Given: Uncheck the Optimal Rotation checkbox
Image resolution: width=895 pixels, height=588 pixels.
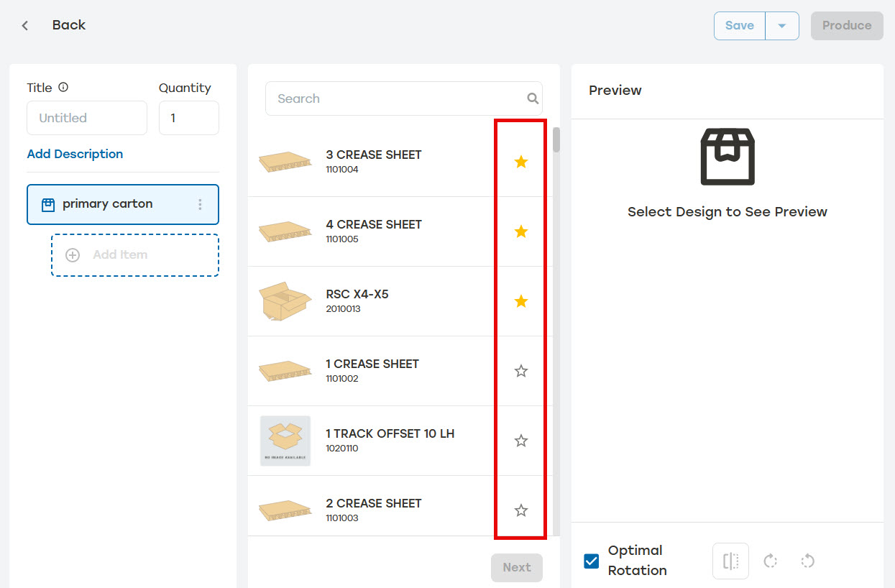Looking at the screenshot, I should point(592,561).
